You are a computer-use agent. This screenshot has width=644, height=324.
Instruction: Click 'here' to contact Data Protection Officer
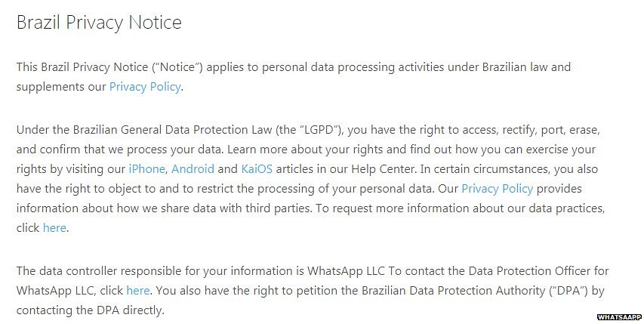click(x=138, y=291)
